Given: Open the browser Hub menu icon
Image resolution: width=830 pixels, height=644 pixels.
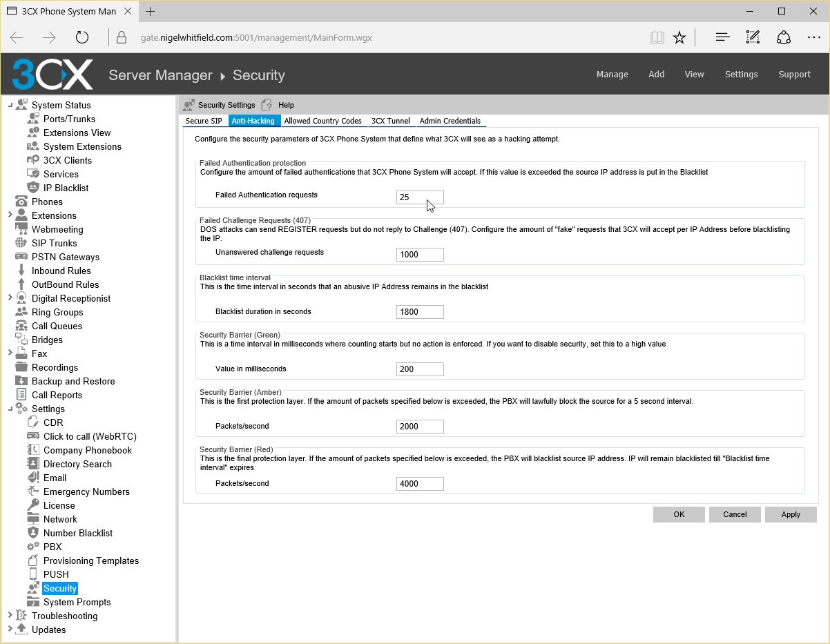Looking at the screenshot, I should (x=722, y=37).
